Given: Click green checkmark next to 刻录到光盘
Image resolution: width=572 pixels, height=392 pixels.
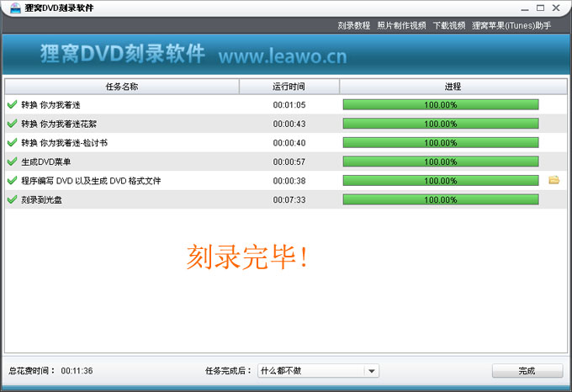Looking at the screenshot, I should 12,199.
